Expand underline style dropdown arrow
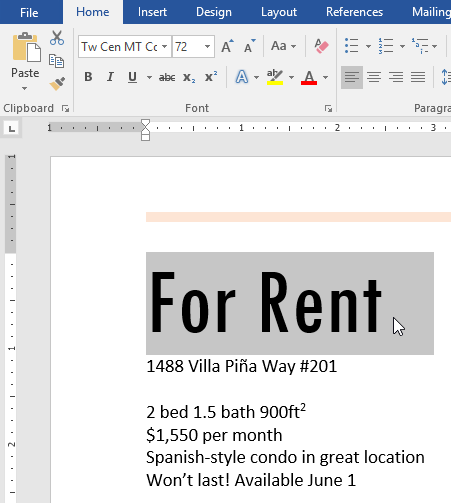The width and height of the screenshot is (451, 503). (149, 77)
